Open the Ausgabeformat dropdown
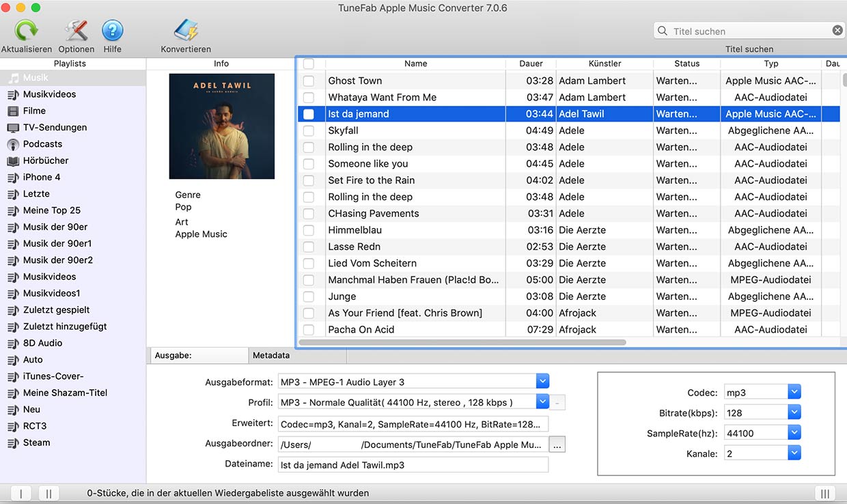Image resolution: width=847 pixels, height=504 pixels. click(x=542, y=382)
